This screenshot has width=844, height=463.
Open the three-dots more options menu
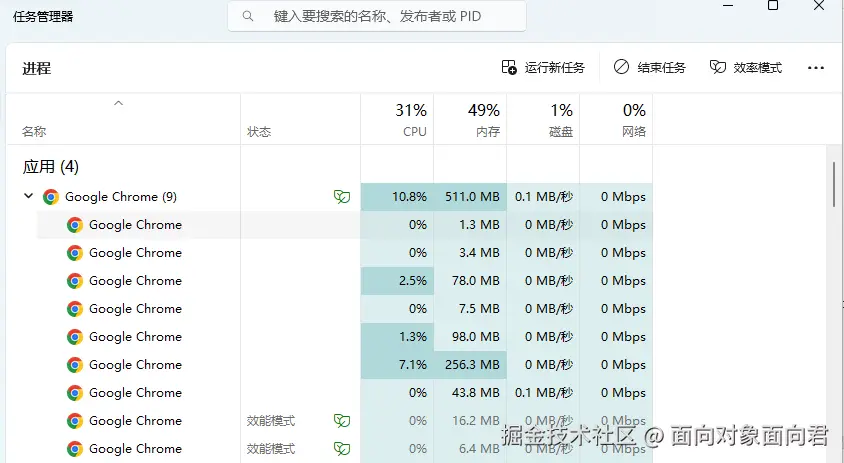tap(815, 68)
